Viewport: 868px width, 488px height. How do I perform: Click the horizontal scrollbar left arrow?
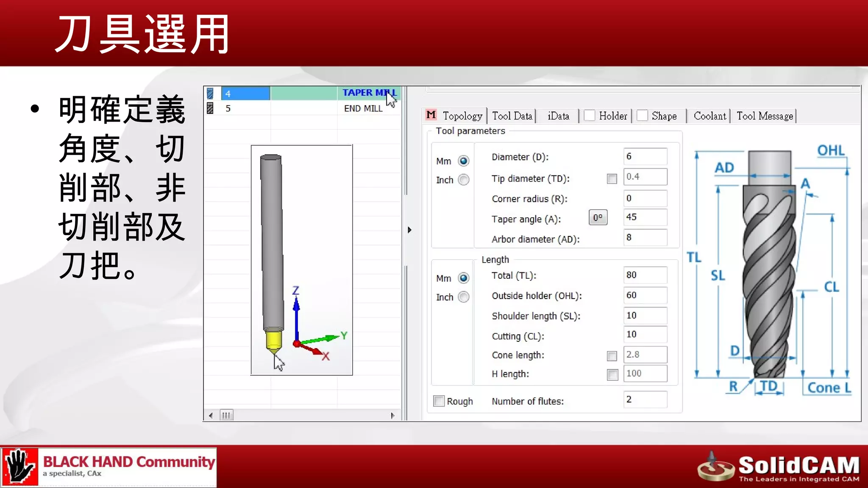(211, 415)
